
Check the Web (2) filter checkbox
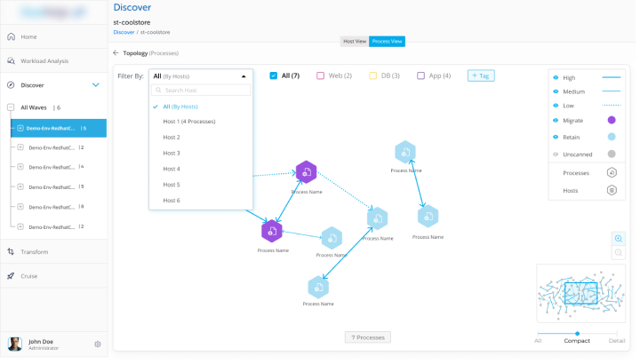click(320, 76)
